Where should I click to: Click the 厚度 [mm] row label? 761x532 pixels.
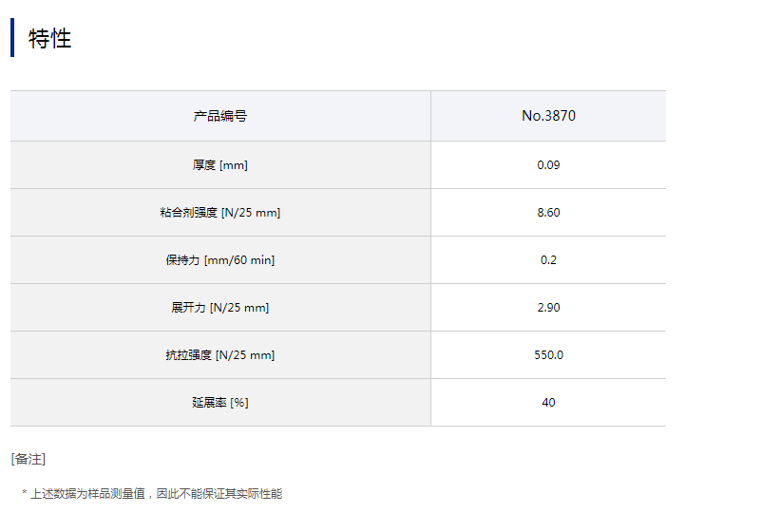click(220, 165)
